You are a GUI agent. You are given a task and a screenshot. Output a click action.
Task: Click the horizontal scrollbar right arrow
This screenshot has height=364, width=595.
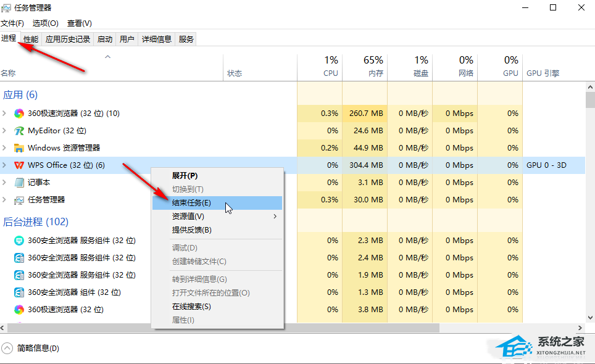tap(580, 328)
